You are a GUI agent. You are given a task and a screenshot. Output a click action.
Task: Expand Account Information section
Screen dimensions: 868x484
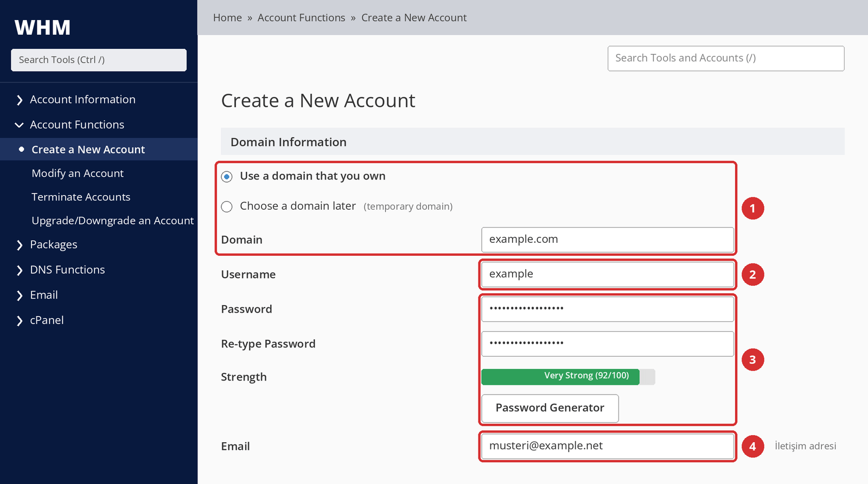click(75, 100)
